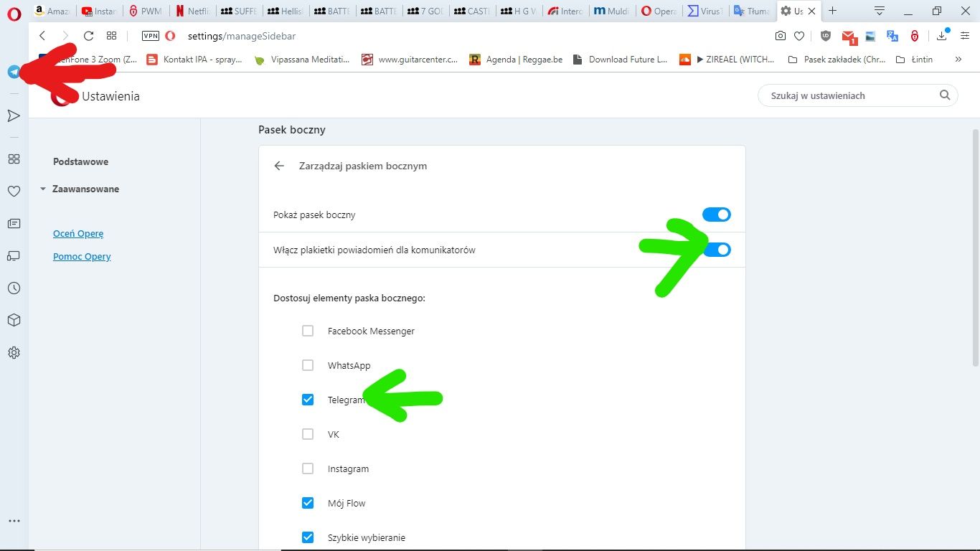Open Speed Dial from the sidebar
This screenshot has width=980, height=551.
(14, 159)
